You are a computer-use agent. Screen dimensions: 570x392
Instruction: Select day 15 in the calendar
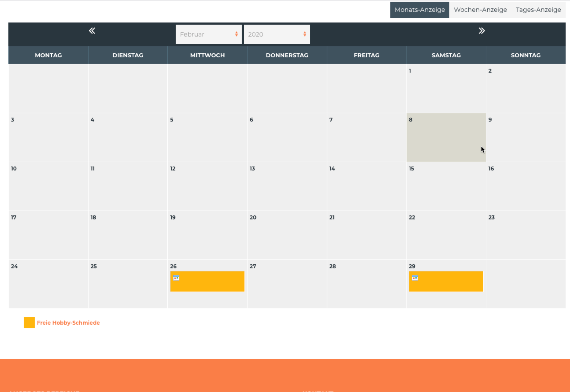point(446,187)
